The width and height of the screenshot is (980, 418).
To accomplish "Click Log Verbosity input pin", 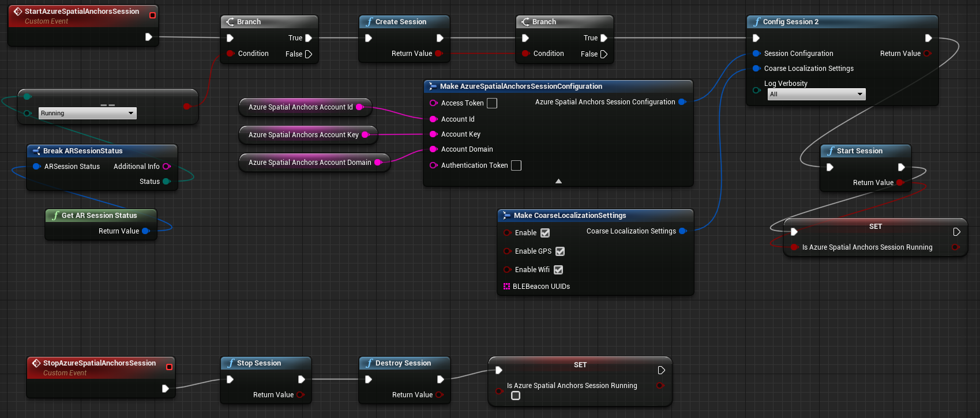I will [756, 91].
